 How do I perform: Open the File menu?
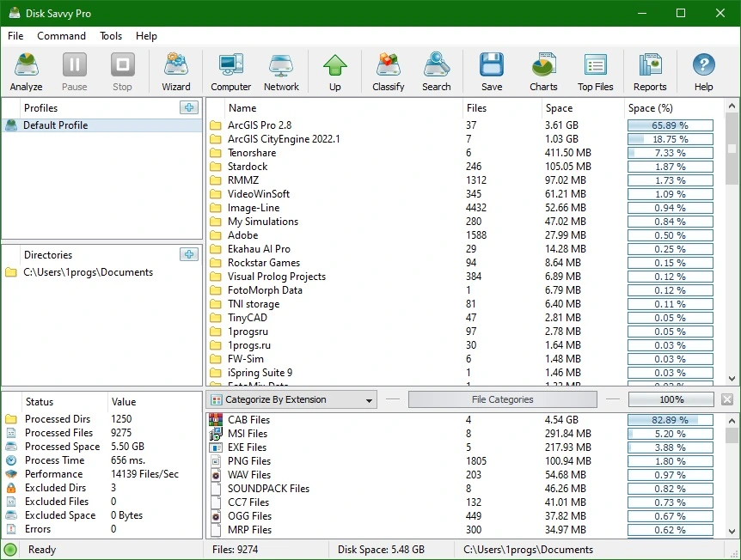[x=15, y=36]
